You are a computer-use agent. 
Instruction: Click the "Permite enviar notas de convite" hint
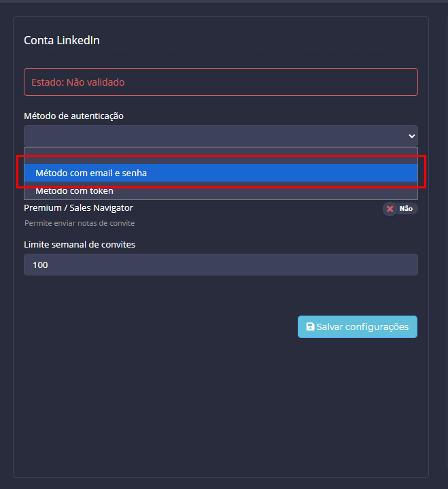[80, 223]
